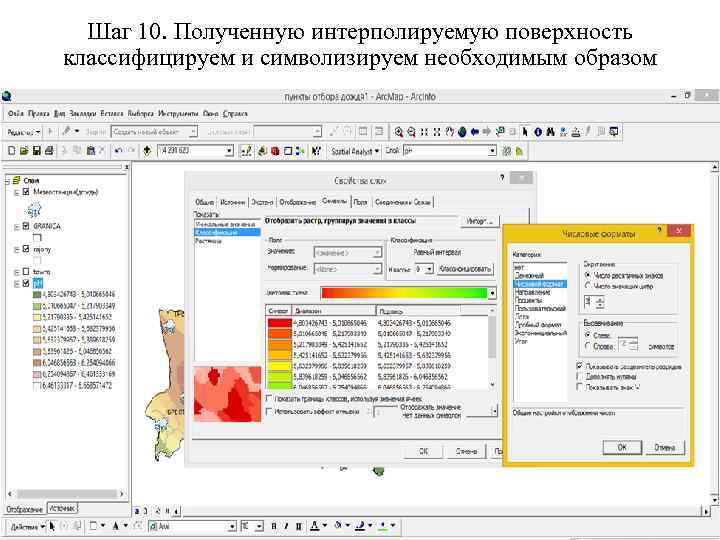This screenshot has height=540, width=720.
Task: Open a map document folder icon
Action: 24,151
